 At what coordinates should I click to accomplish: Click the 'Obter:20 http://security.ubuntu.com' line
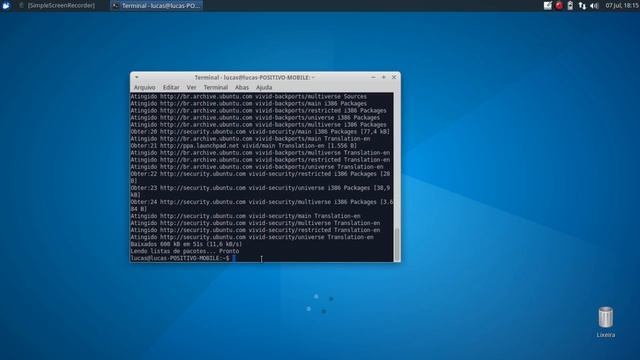(260, 131)
